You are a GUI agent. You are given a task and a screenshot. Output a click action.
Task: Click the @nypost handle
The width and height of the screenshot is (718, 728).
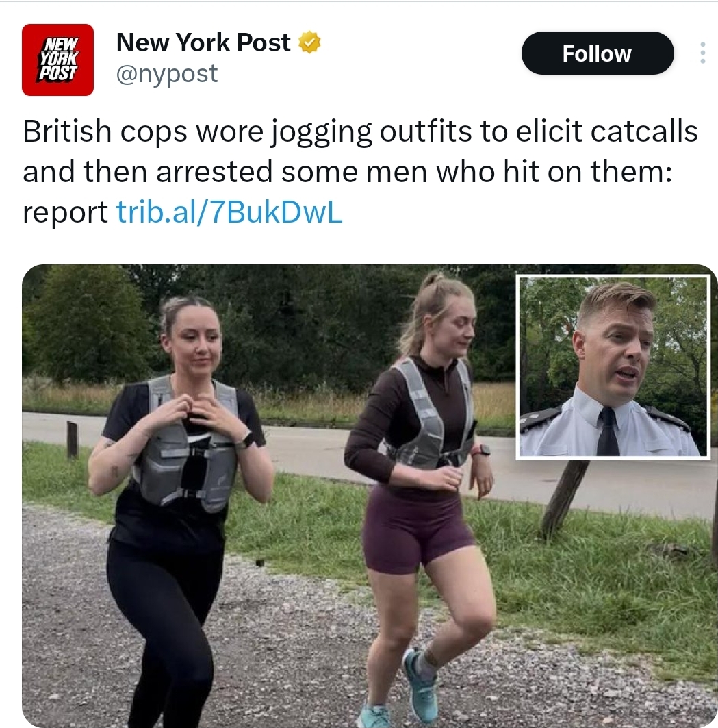[166, 73]
